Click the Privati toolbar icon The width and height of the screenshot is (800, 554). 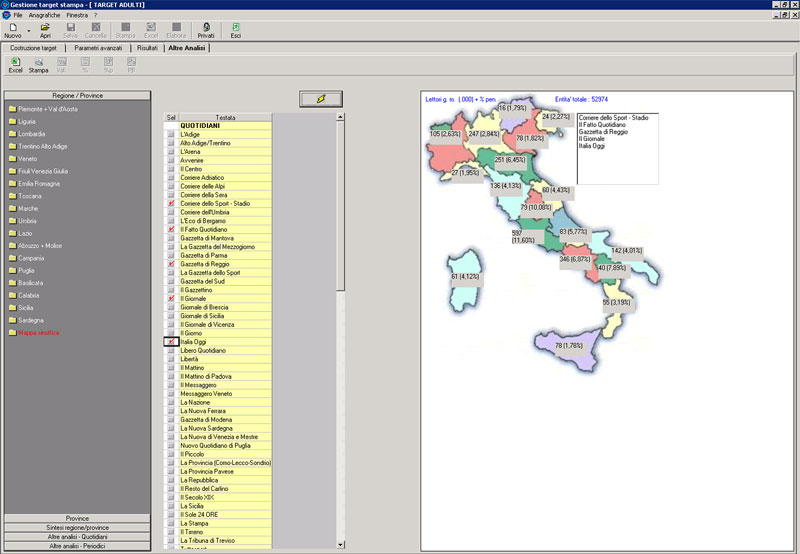[206, 28]
